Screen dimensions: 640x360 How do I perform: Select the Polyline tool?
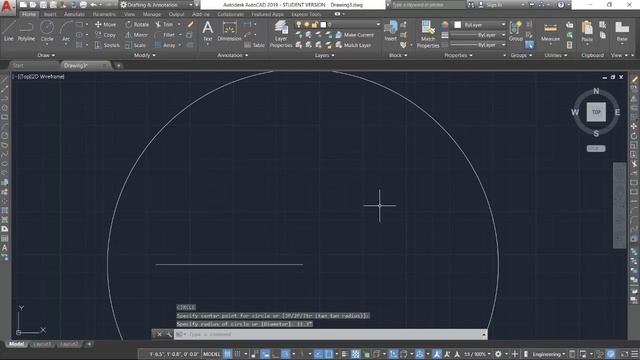[x=26, y=31]
